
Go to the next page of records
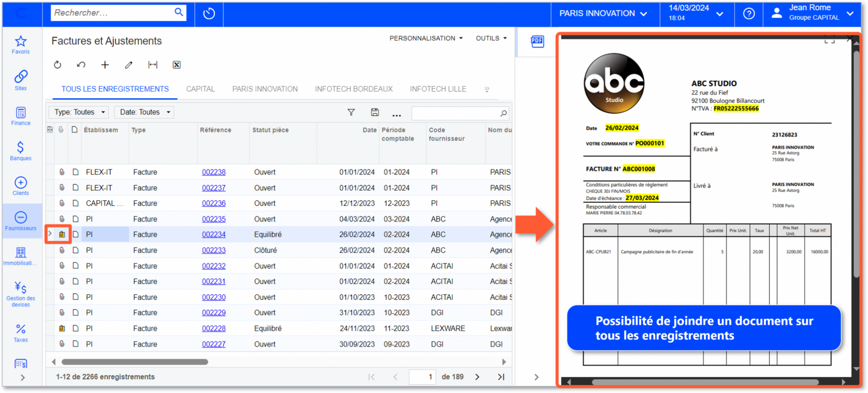pyautogui.click(x=477, y=377)
